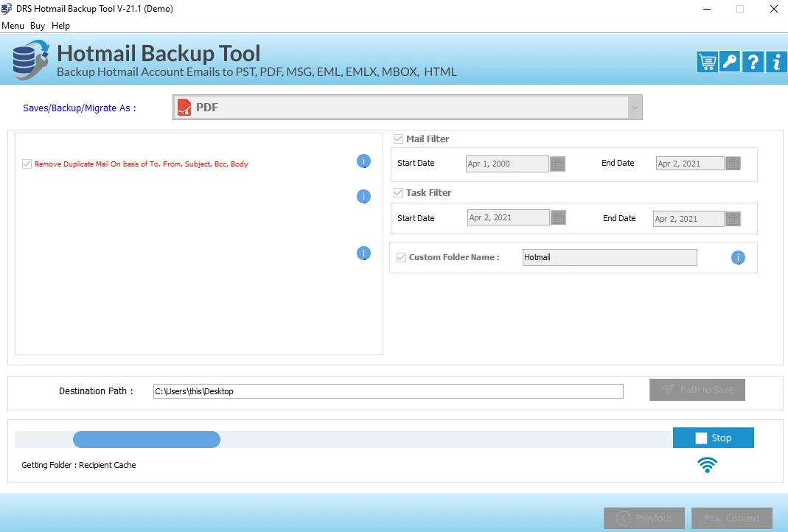Open the shopping cart buy icon
The image size is (788, 532).
click(x=707, y=62)
